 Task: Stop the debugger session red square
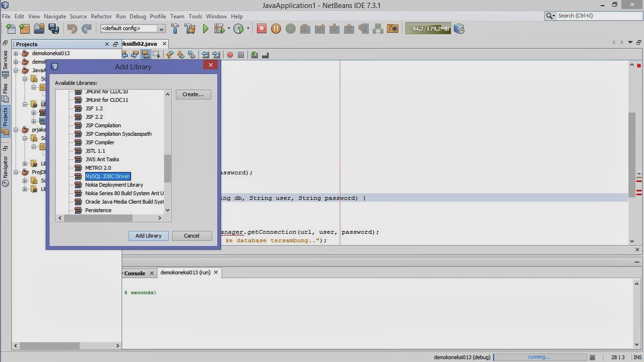[x=262, y=29]
